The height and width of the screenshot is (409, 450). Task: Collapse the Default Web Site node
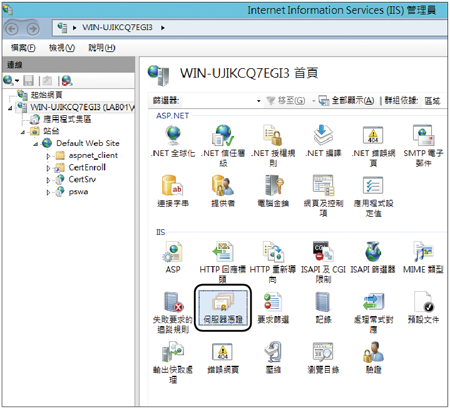tap(36, 144)
